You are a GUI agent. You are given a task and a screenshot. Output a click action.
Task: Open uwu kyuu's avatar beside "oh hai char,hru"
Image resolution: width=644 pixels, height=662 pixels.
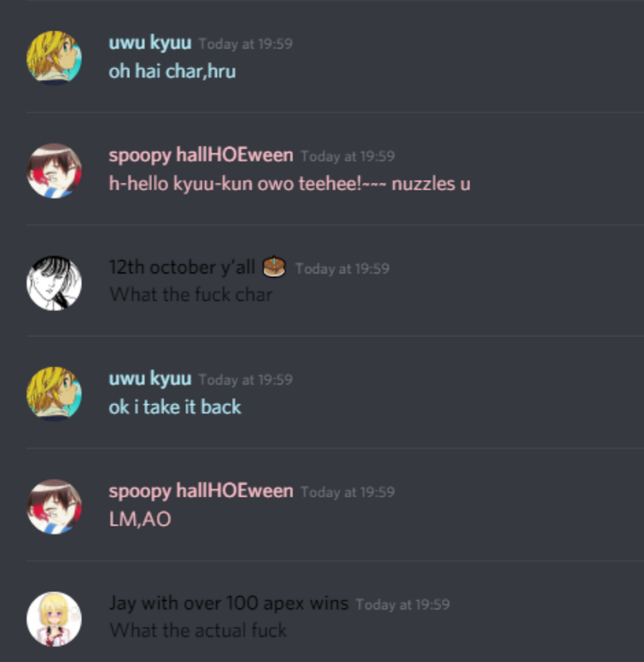54,58
